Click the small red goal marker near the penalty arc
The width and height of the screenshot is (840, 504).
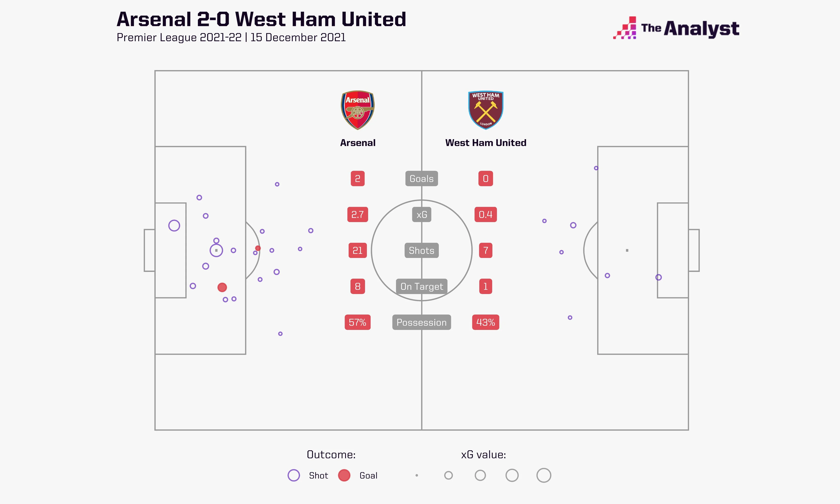(258, 248)
